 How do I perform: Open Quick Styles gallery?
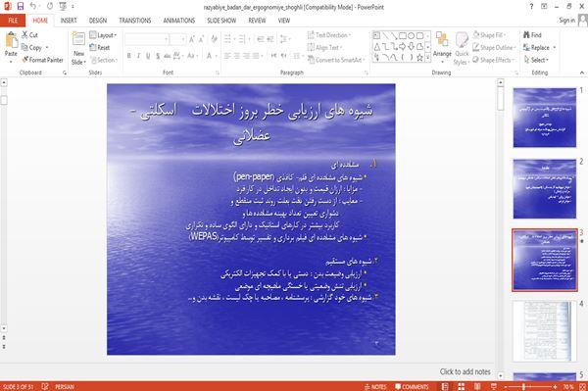(462, 49)
